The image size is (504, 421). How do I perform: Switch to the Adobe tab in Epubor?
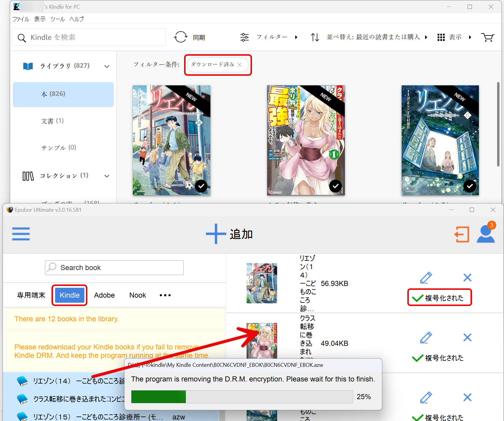tap(104, 295)
